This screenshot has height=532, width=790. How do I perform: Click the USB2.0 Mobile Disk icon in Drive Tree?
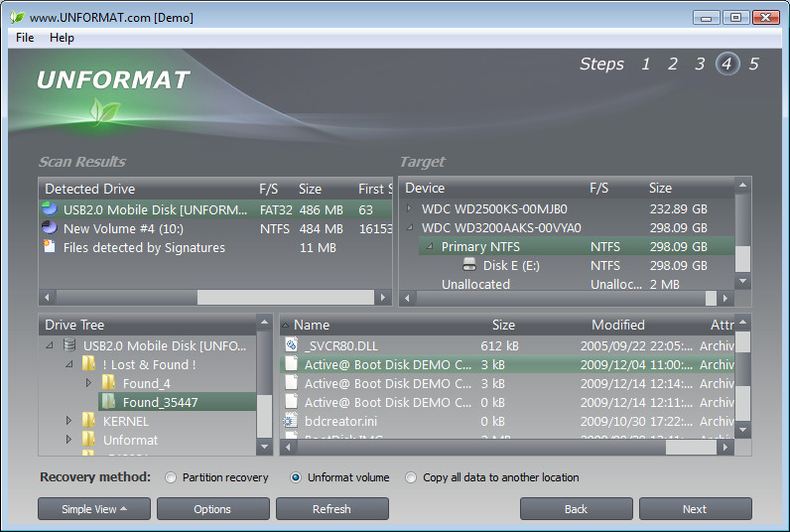click(69, 344)
